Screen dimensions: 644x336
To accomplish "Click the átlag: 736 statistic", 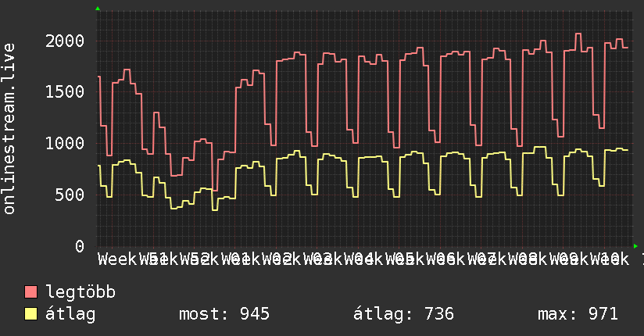I will click(404, 314).
